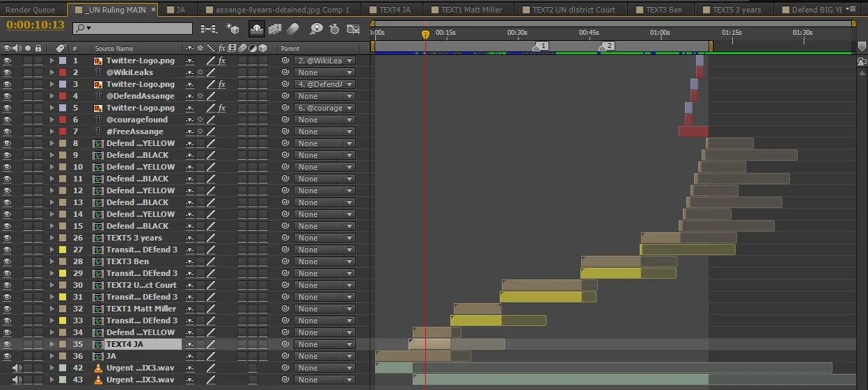Click red label swatch on @WikiLeaks layer
The width and height of the screenshot is (868, 390).
pos(63,72)
